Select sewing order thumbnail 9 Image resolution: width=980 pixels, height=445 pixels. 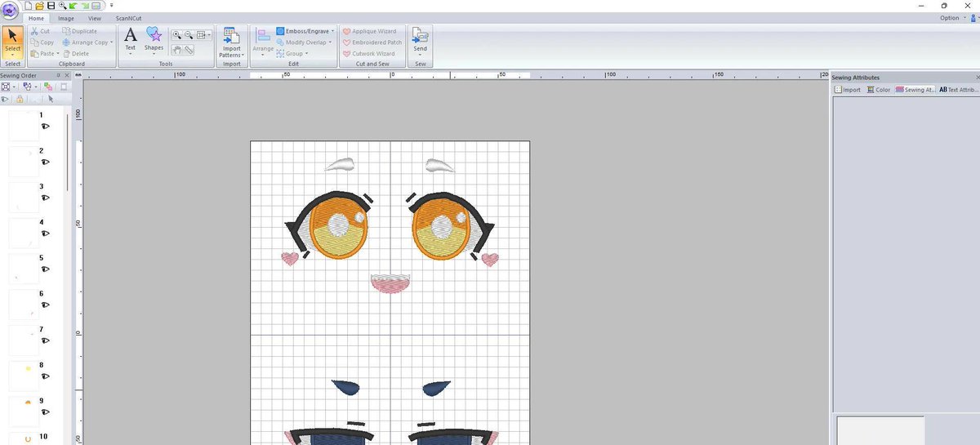click(24, 411)
